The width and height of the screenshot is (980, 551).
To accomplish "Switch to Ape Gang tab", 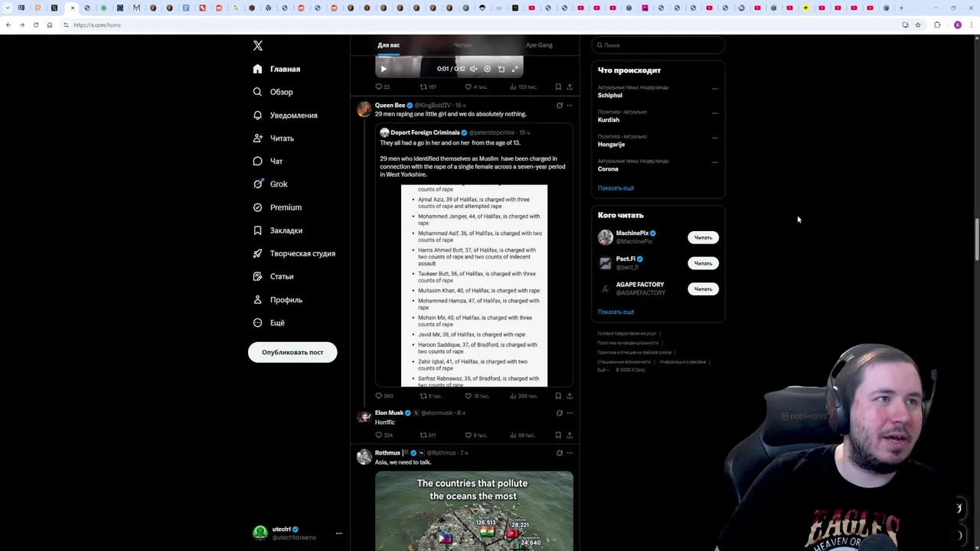I will coord(539,45).
